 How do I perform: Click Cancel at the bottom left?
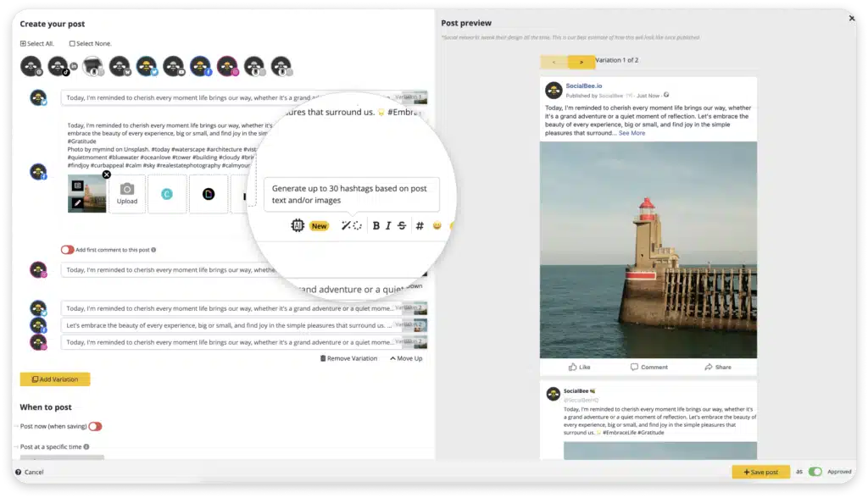point(34,472)
